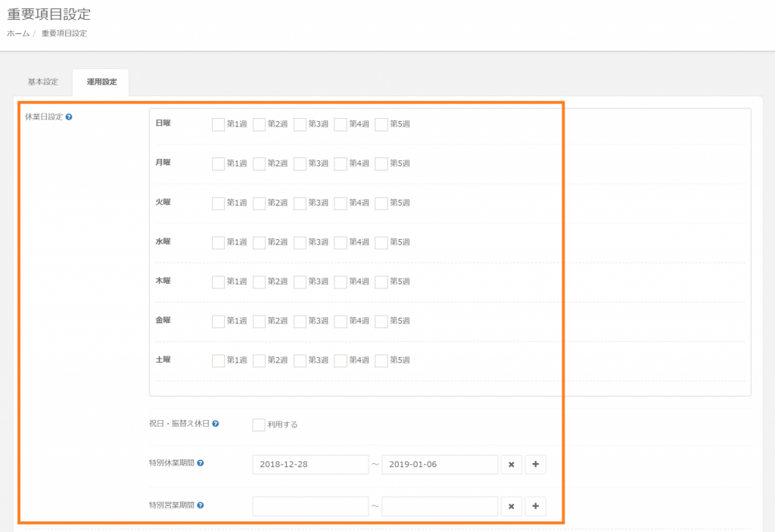The height and width of the screenshot is (532, 775).
Task: Check 第5週 for 土曜
Action: (x=381, y=360)
